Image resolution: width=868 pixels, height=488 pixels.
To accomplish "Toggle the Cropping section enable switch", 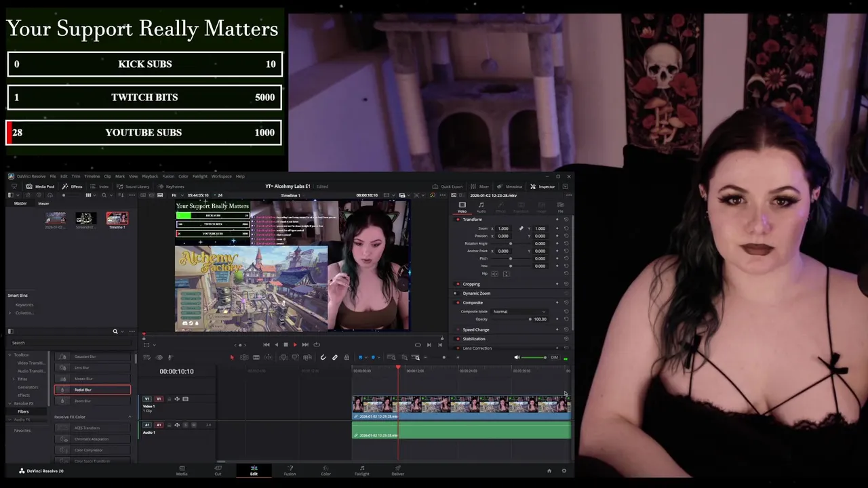I will point(458,284).
